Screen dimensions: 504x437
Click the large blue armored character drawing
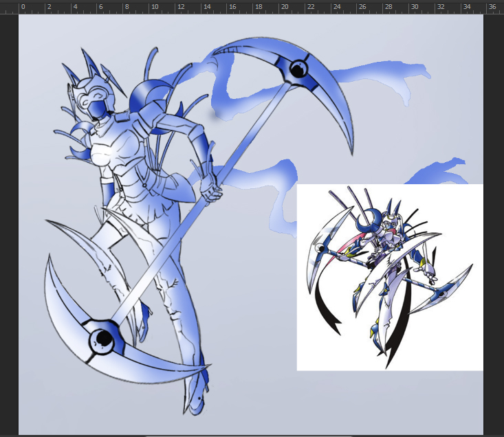coord(198,226)
